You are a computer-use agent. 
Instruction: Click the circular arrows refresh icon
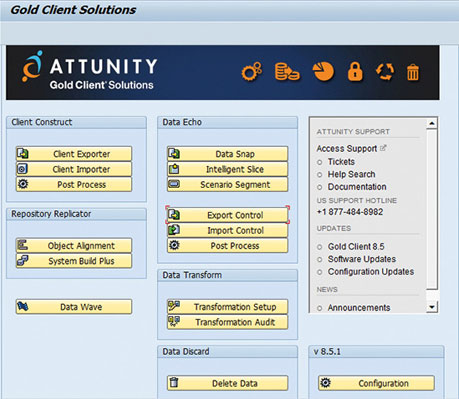click(x=385, y=72)
